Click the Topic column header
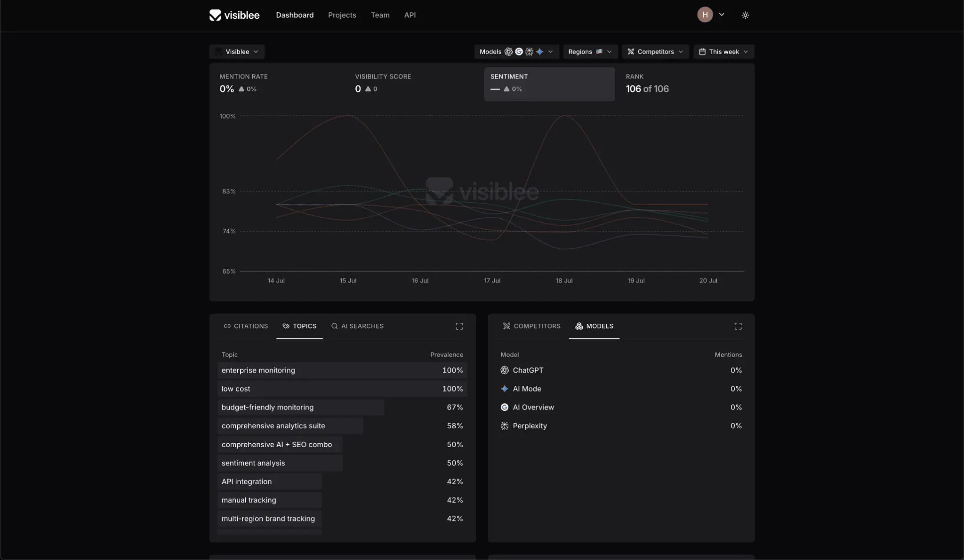This screenshot has width=964, height=560. pos(230,355)
